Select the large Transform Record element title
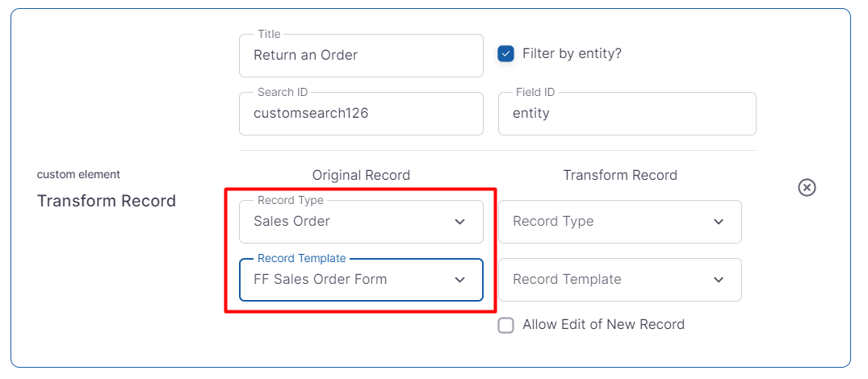This screenshot has width=868, height=379. [107, 201]
